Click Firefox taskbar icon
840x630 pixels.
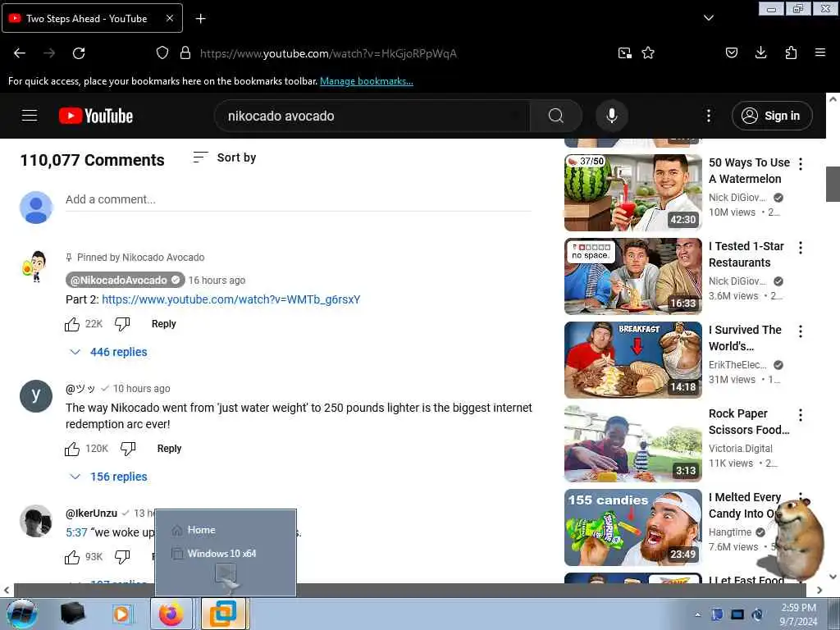coord(171,614)
